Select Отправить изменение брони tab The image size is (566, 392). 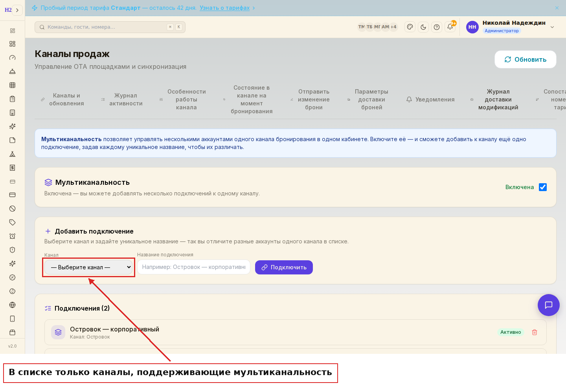pos(310,99)
